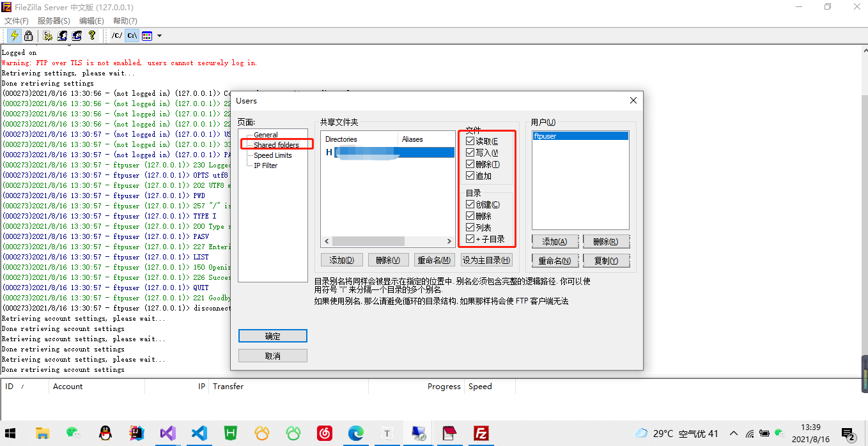868x446 pixels.
Task: Switch to C:\ path display format
Action: point(132,36)
